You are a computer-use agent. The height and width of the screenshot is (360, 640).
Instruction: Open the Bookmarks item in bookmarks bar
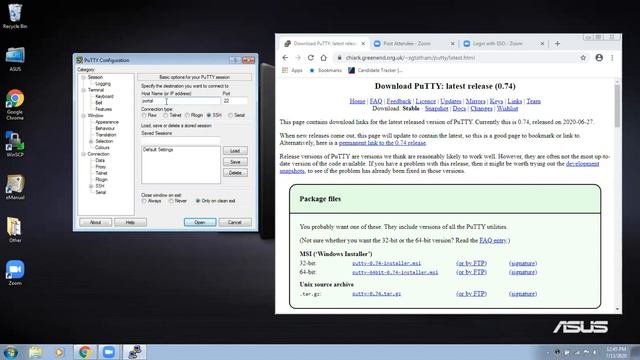[x=325, y=70]
